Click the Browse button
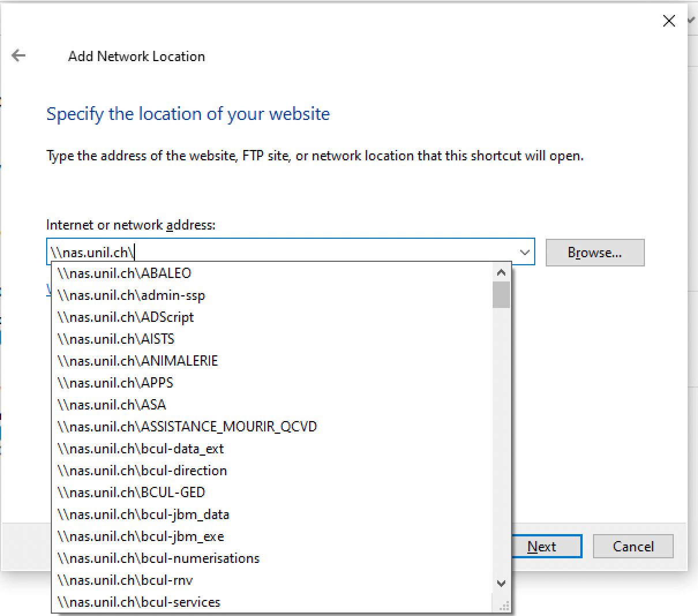 tap(594, 253)
